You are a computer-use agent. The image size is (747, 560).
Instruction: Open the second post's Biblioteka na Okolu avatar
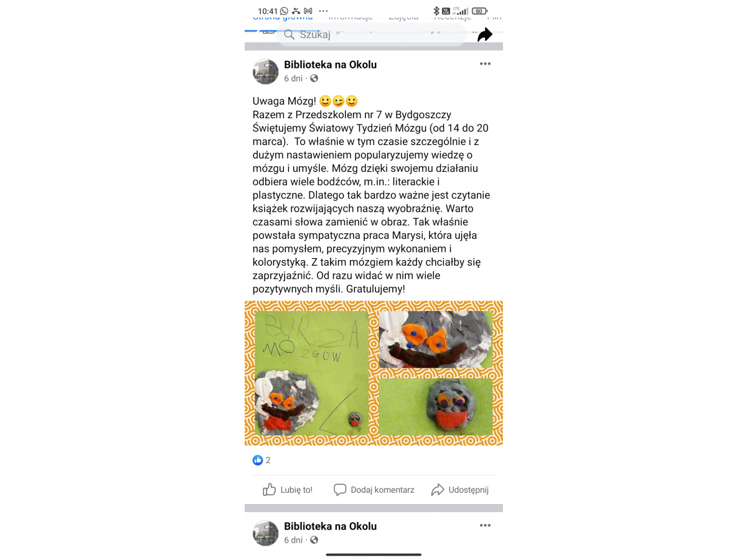tap(266, 533)
